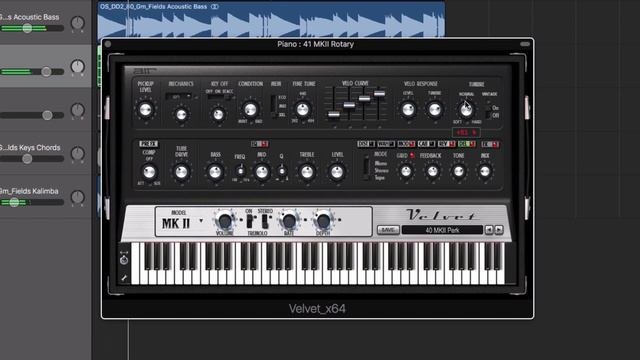Screen dimensions: 640x360
Task: Turn the Fields Kalimba track pan knob
Action: click(x=78, y=197)
